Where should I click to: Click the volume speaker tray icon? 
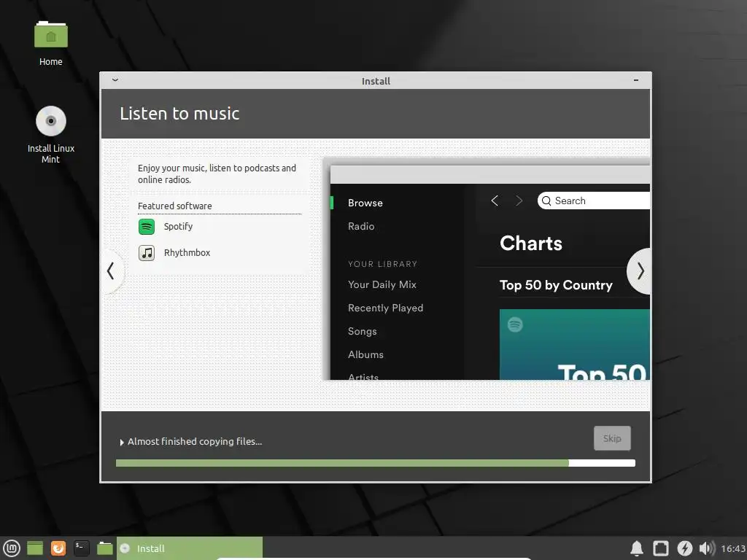707,548
